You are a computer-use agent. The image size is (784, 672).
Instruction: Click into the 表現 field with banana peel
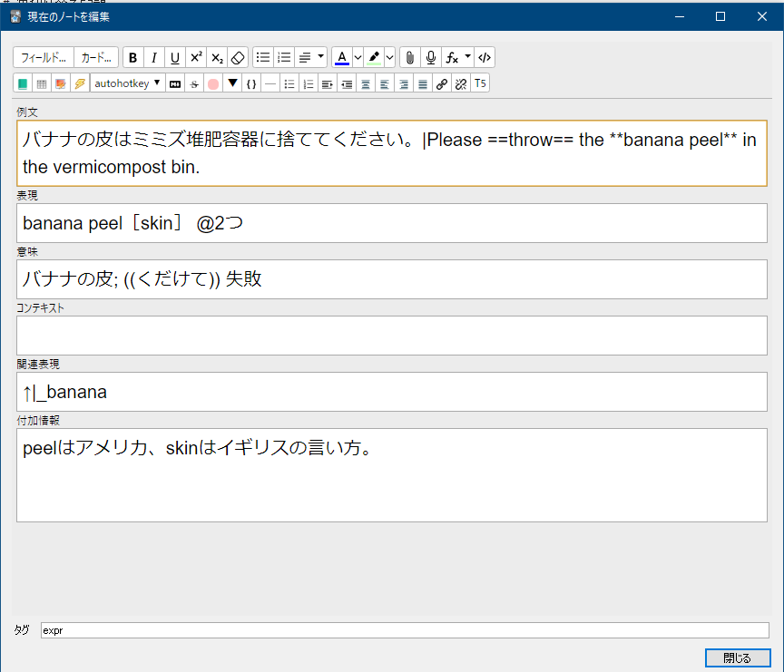point(392,223)
